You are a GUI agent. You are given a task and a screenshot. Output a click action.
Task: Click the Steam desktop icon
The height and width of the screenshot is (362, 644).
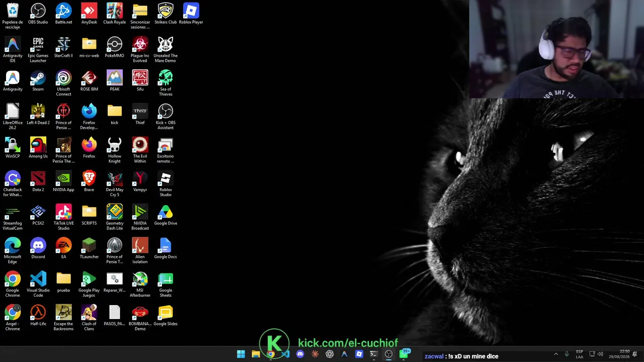coord(38,81)
